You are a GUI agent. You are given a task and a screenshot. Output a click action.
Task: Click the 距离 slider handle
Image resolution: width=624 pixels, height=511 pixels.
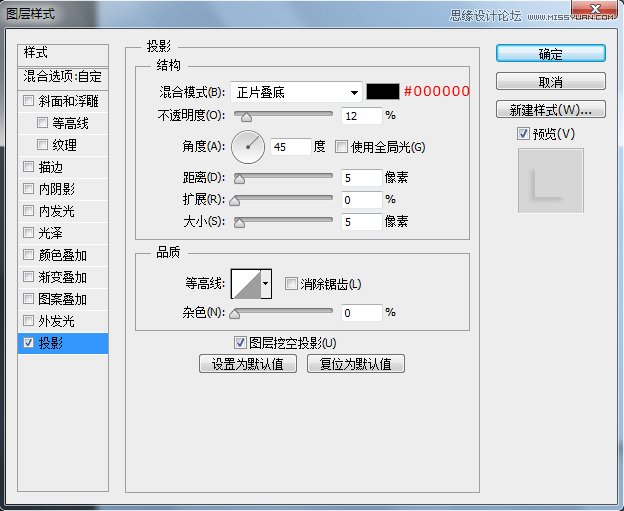coord(240,179)
